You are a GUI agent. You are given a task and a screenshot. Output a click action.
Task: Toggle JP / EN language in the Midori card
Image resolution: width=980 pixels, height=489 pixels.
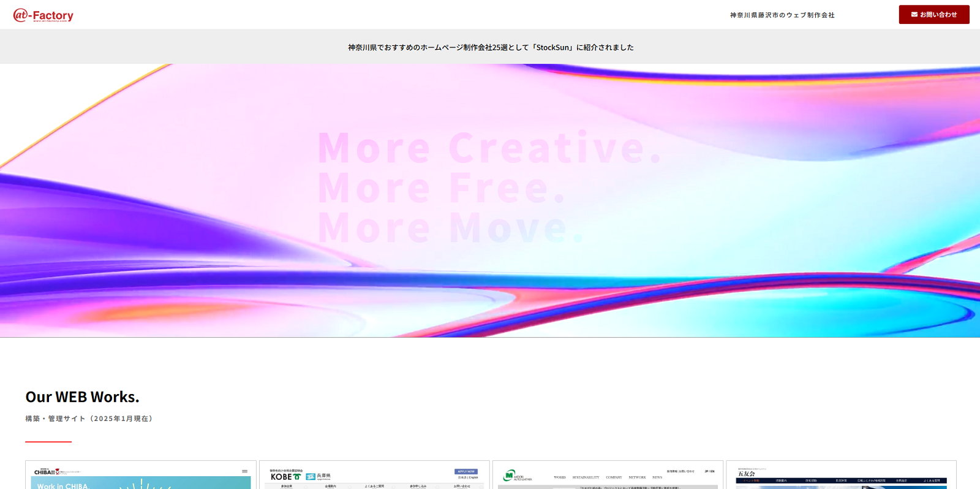point(709,471)
